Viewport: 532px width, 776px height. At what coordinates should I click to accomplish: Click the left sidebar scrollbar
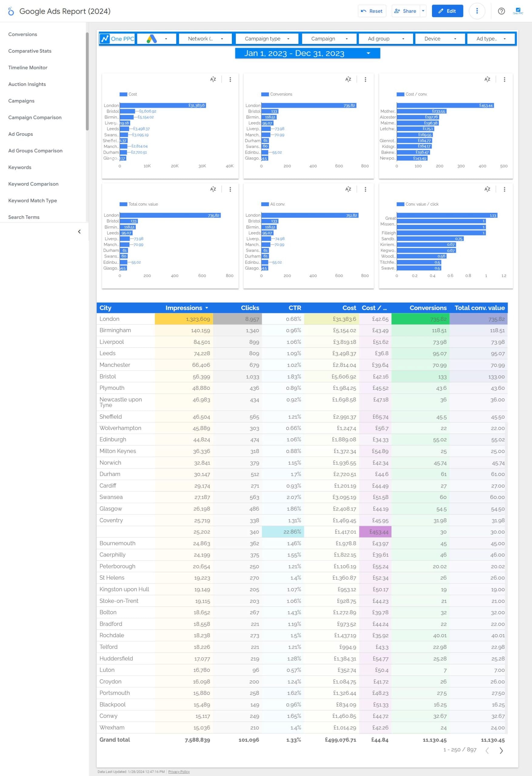(87, 81)
